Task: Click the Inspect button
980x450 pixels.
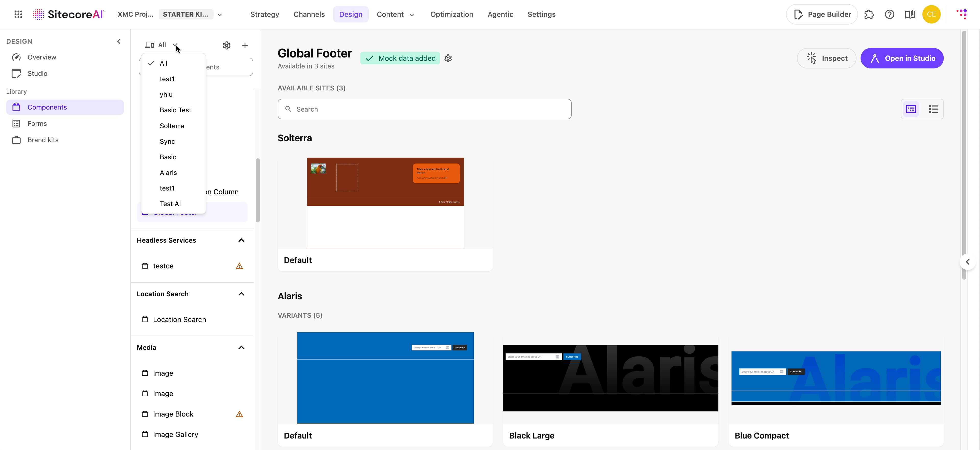Action: [x=827, y=58]
